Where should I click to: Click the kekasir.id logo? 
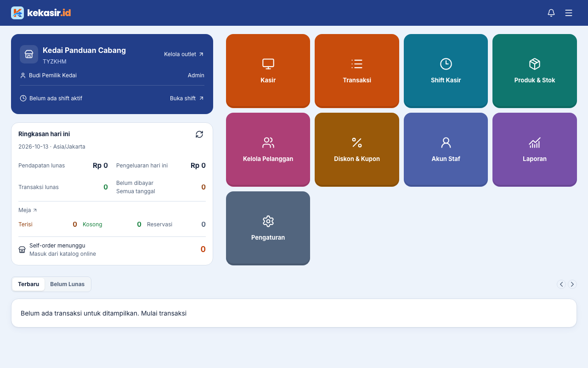tap(41, 13)
